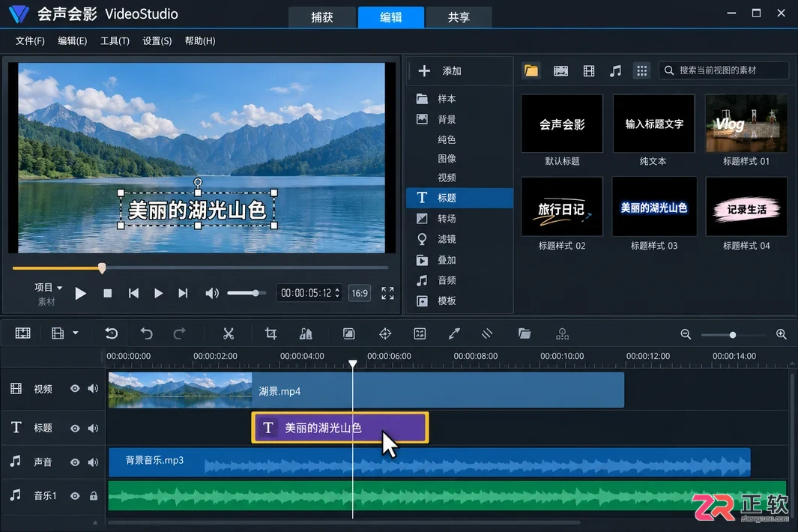Open the 16:9 aspect ratio dropdown

pyautogui.click(x=360, y=293)
